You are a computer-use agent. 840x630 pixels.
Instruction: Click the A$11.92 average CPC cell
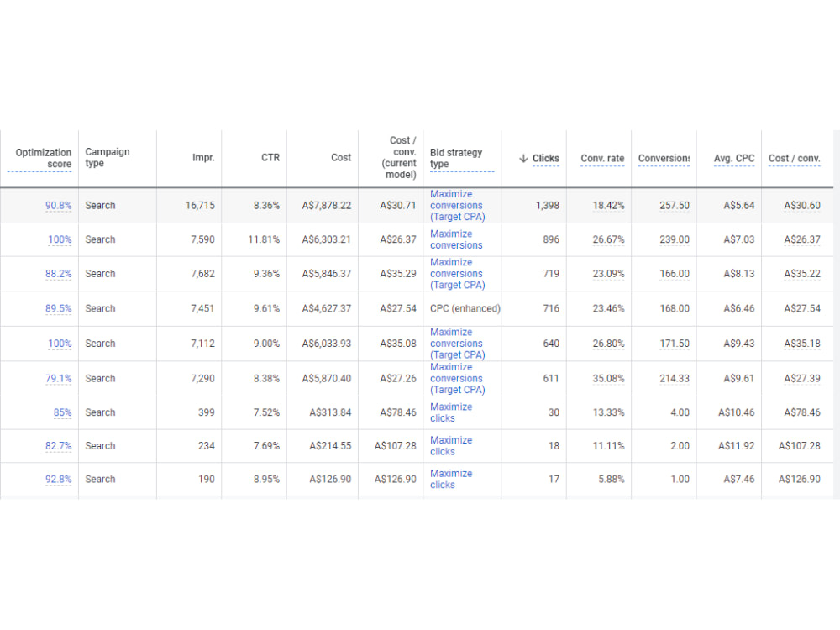click(x=737, y=446)
